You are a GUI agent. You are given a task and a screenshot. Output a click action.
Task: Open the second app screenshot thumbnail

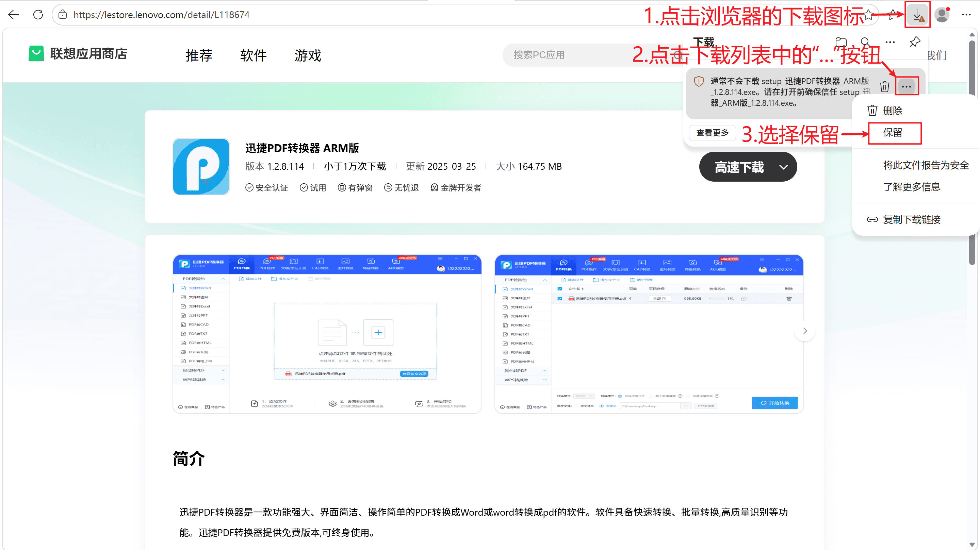point(649,334)
